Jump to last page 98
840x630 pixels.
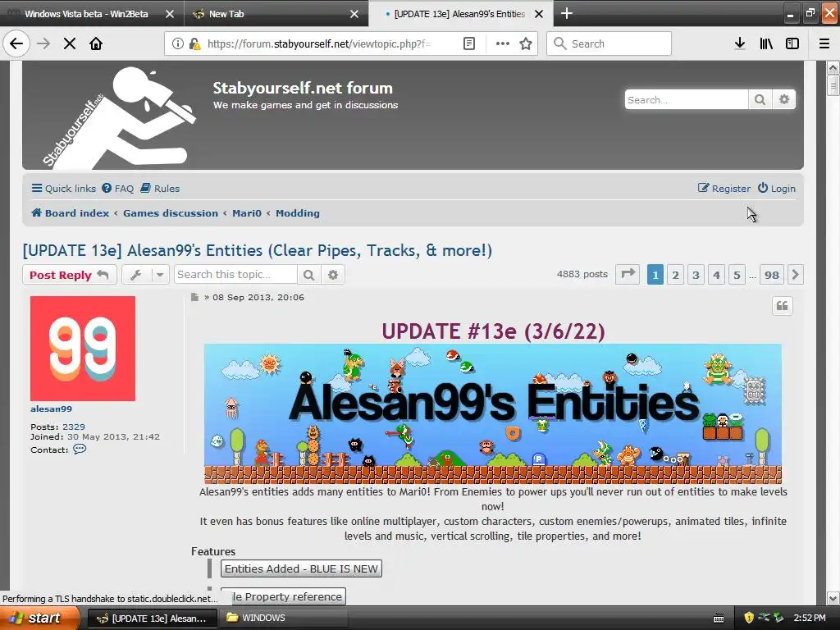(x=771, y=275)
